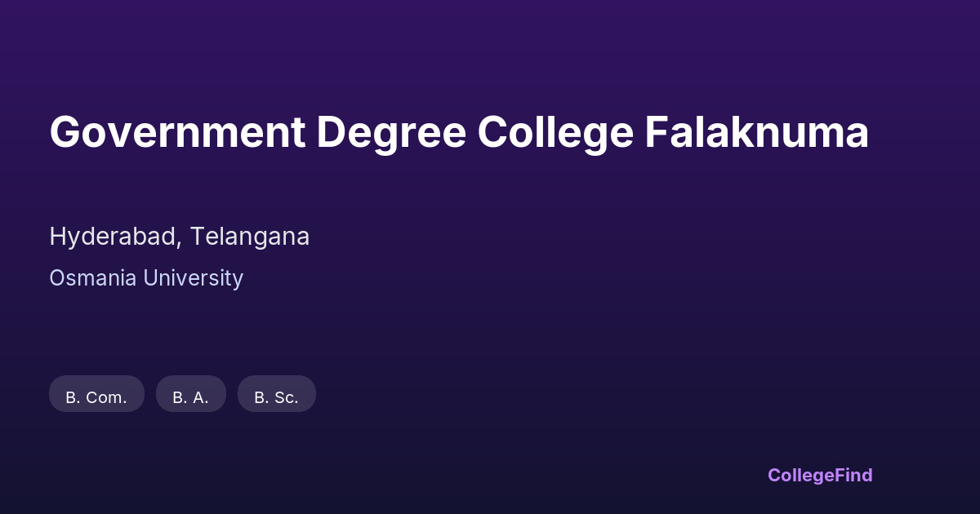
Task: Click the word "Government" in the heading
Action: (x=176, y=132)
